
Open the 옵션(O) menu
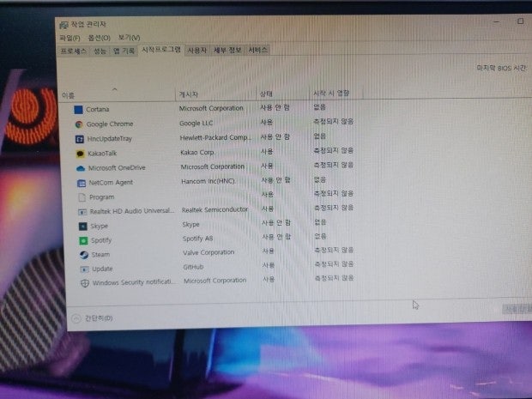click(x=99, y=37)
